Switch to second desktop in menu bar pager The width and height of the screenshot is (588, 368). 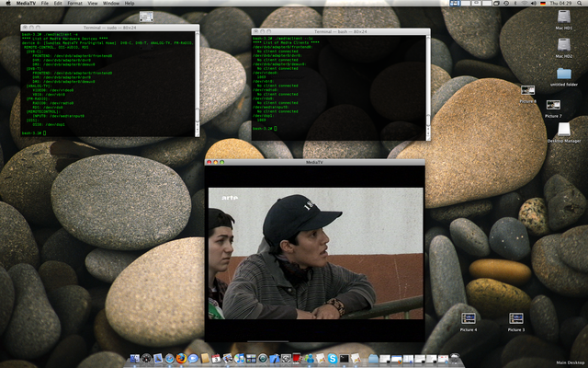coord(466,3)
